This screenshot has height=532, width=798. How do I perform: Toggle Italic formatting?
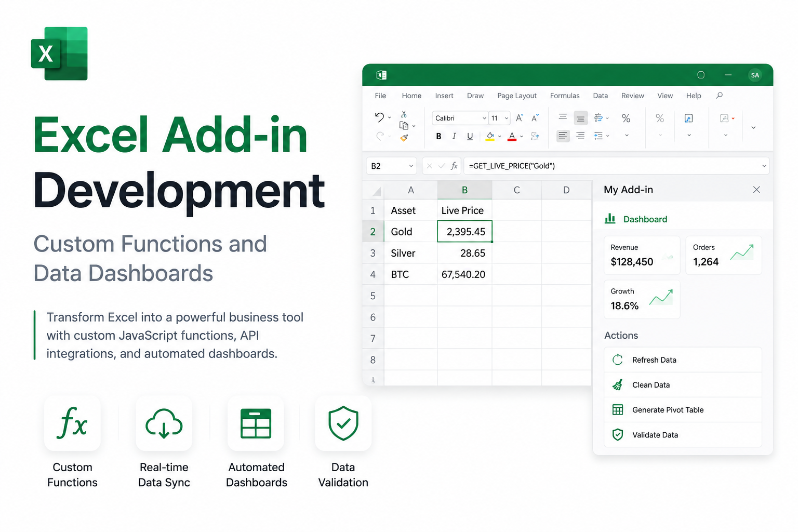(454, 136)
